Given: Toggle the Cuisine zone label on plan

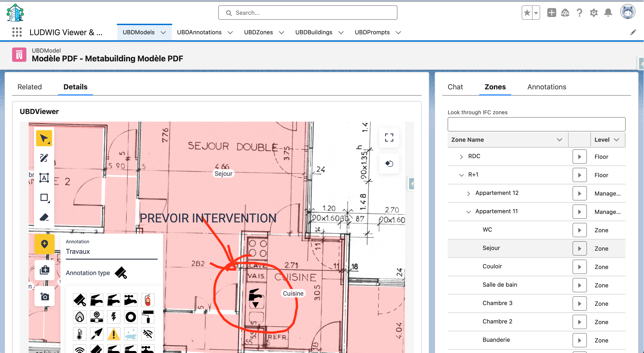Looking at the screenshot, I should click(x=293, y=293).
